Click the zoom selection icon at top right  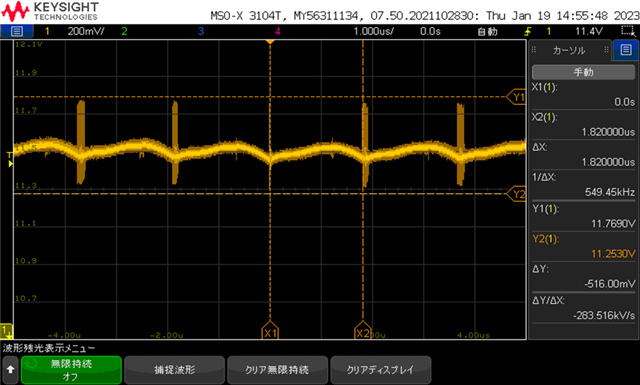pos(627,31)
